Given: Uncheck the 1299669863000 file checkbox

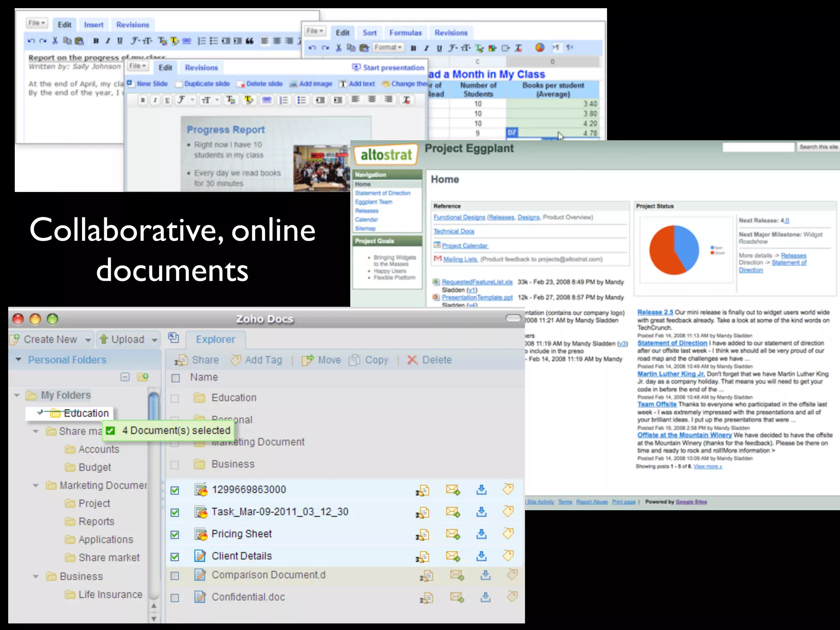Looking at the screenshot, I should pos(175,491).
